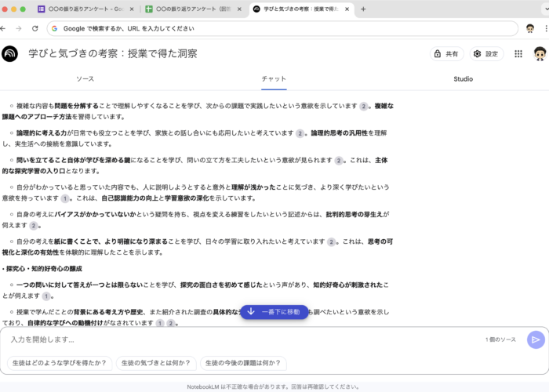The width and height of the screenshot is (549, 392).
Task: Select suggestion 生徒の今後の課題は何か？
Action: (243, 363)
